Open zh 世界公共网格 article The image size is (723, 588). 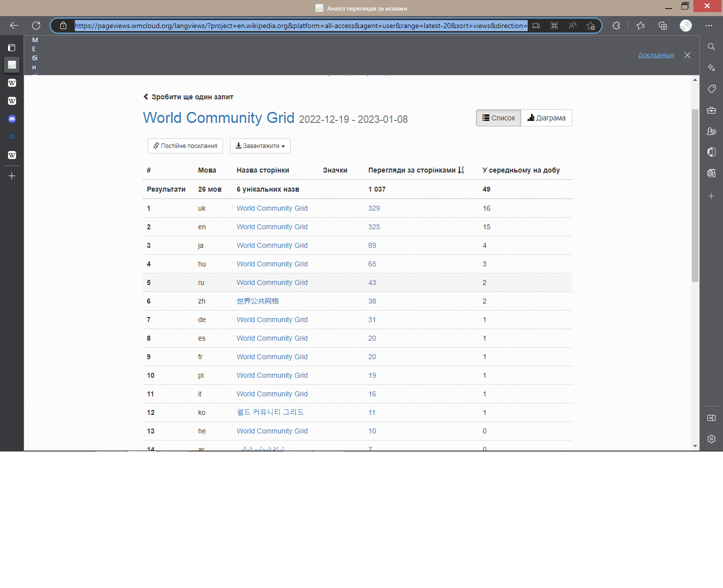point(258,301)
